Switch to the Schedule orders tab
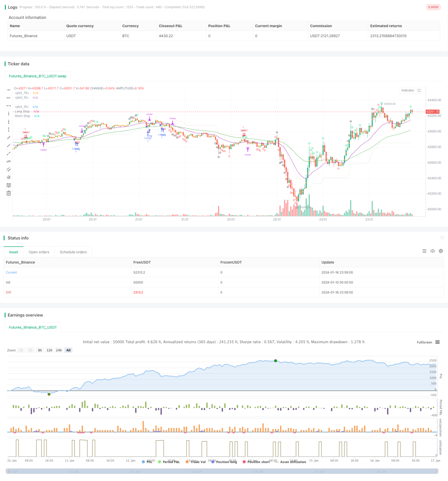Viewport: 448px width, 481px height. 73,252
